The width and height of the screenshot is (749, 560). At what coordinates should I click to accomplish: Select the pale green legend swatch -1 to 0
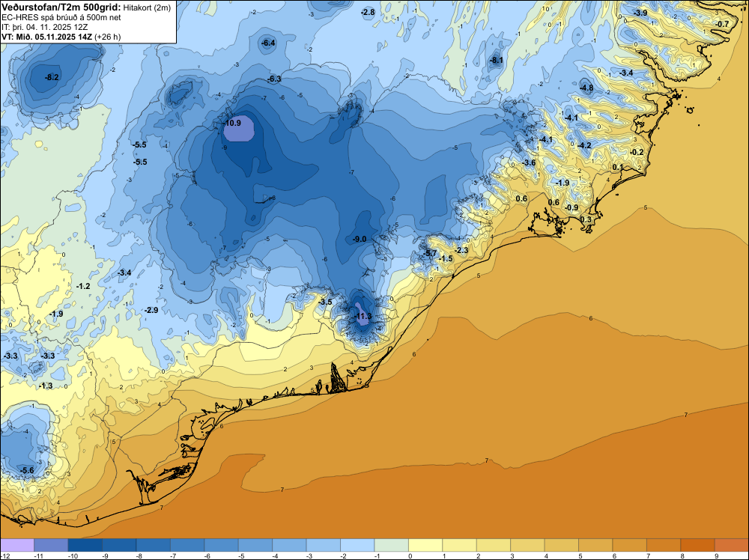391,545
